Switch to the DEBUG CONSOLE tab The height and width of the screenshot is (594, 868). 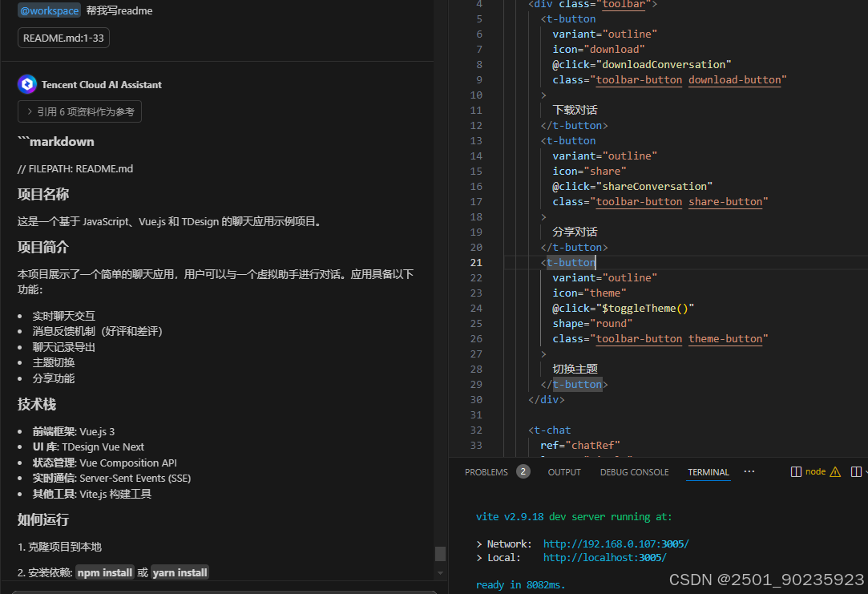coord(635,472)
